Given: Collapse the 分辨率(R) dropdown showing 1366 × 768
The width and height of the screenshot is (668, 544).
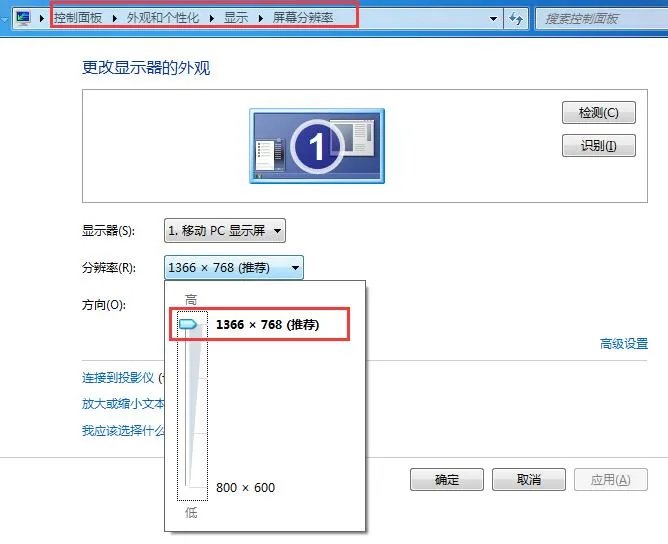Looking at the screenshot, I should point(234,268).
